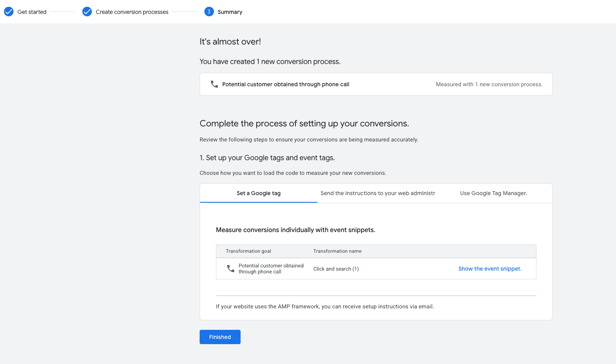Click the Finished button
The height and width of the screenshot is (364, 616).
220,337
